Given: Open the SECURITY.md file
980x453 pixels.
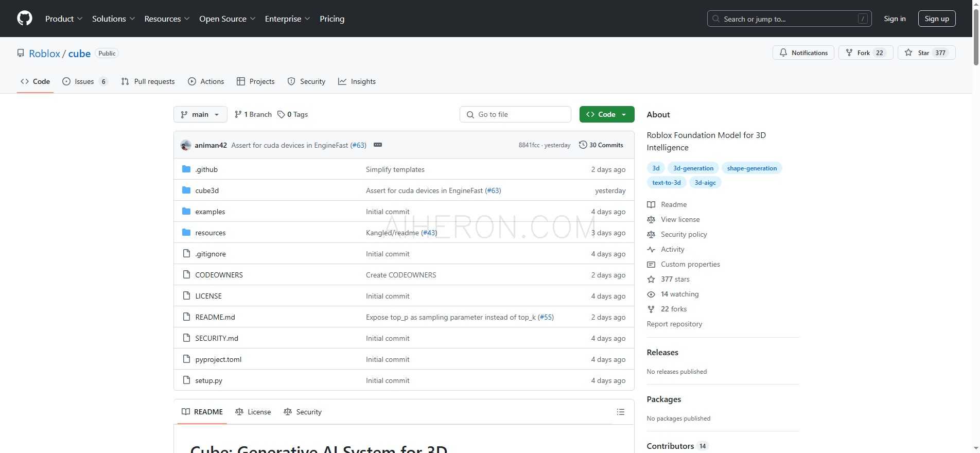Looking at the screenshot, I should coord(217,338).
